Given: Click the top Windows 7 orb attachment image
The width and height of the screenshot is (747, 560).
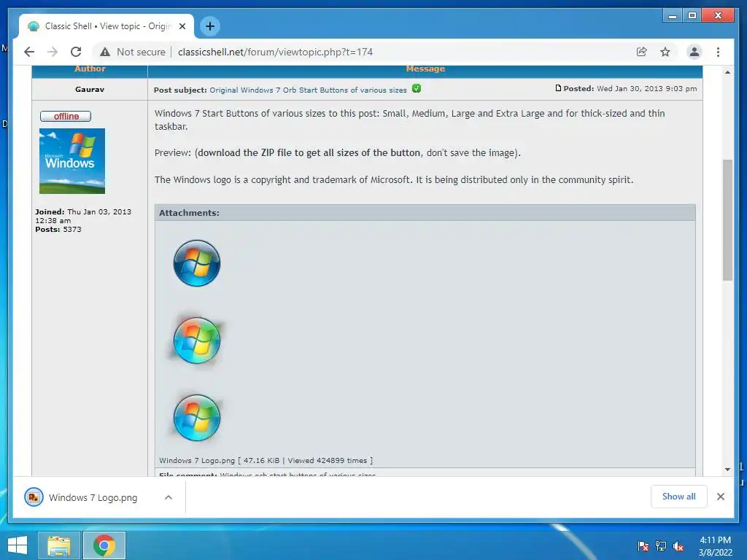Looking at the screenshot, I should point(197,263).
